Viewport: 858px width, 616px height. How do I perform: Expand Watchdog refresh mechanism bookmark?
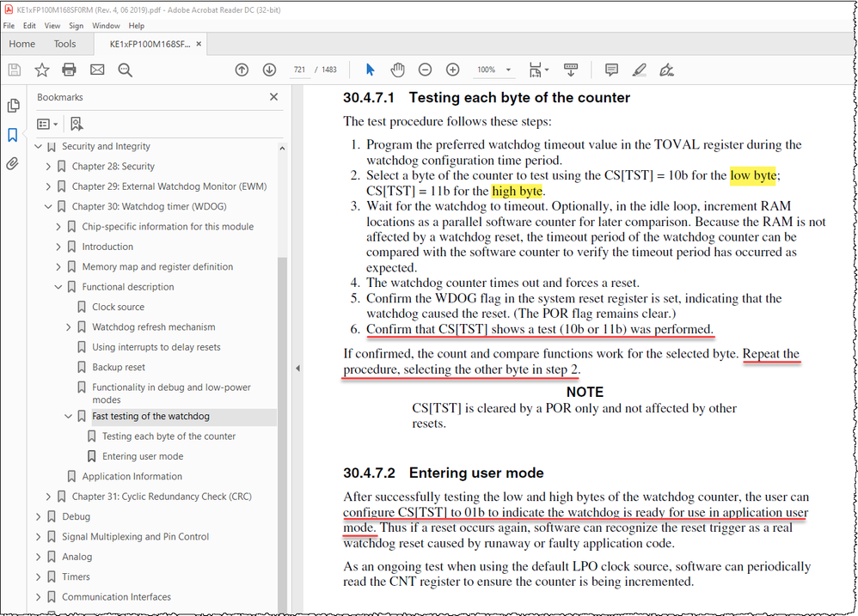(69, 327)
